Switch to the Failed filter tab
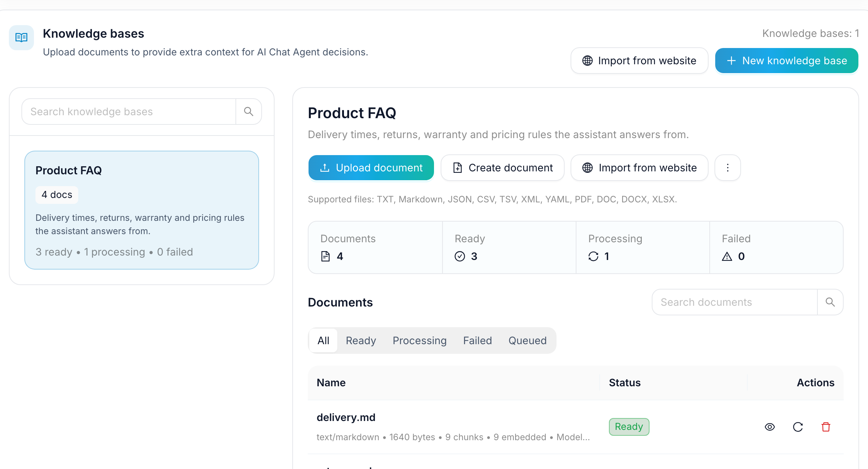This screenshot has height=469, width=868. coord(478,340)
